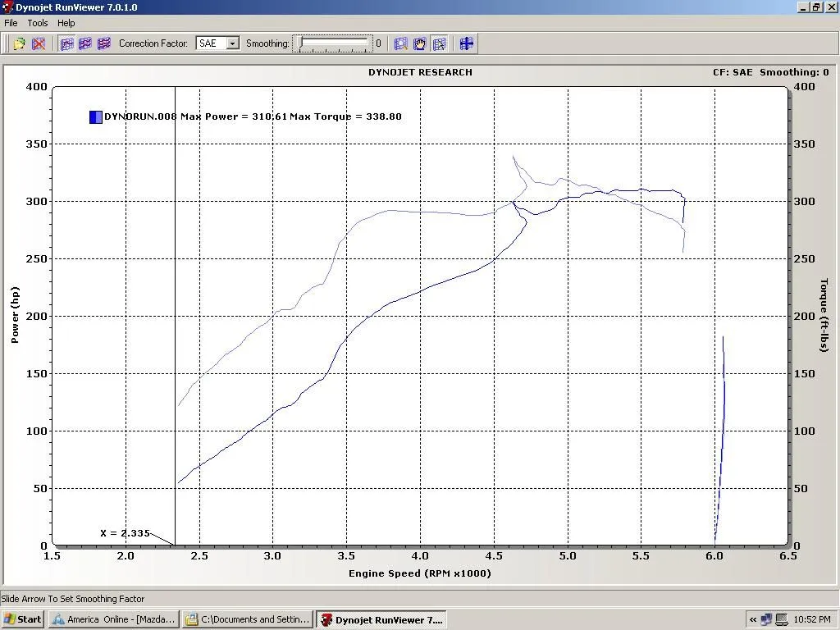Image resolution: width=840 pixels, height=630 pixels.
Task: Click the open file folder icon
Action: [19, 43]
